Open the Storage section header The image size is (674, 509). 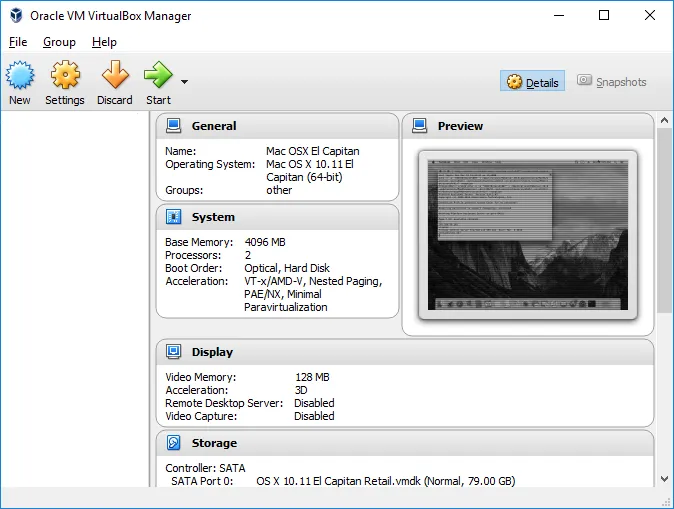(405, 443)
